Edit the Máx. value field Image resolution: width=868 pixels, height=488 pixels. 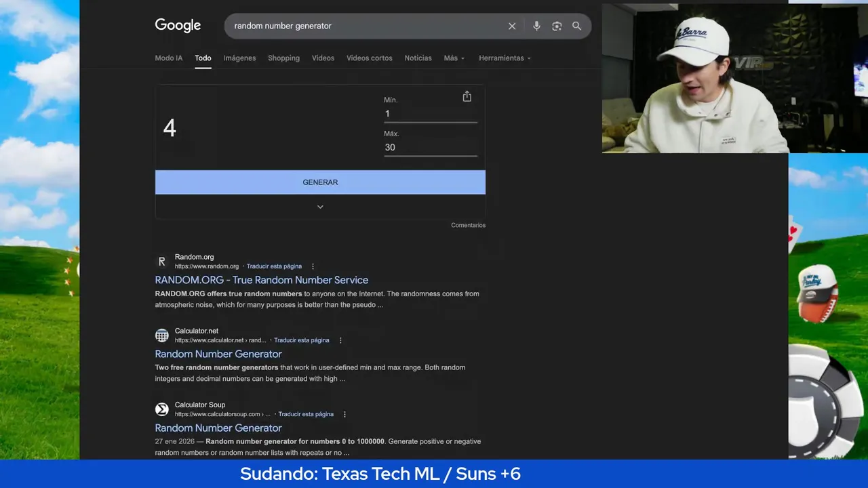pyautogui.click(x=431, y=148)
